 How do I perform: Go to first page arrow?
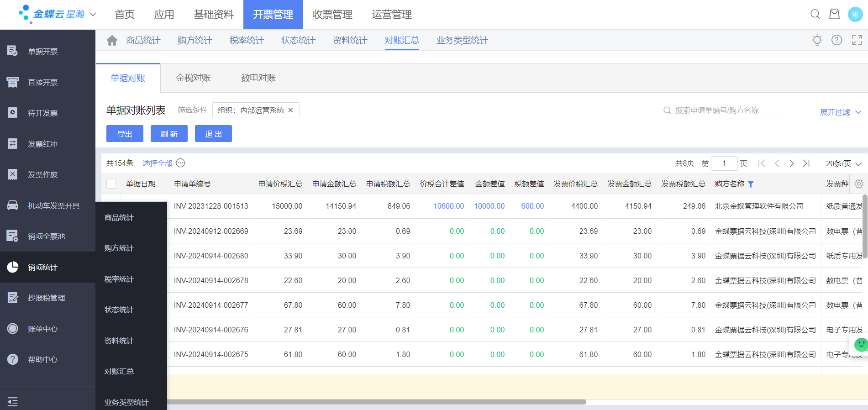(x=762, y=163)
